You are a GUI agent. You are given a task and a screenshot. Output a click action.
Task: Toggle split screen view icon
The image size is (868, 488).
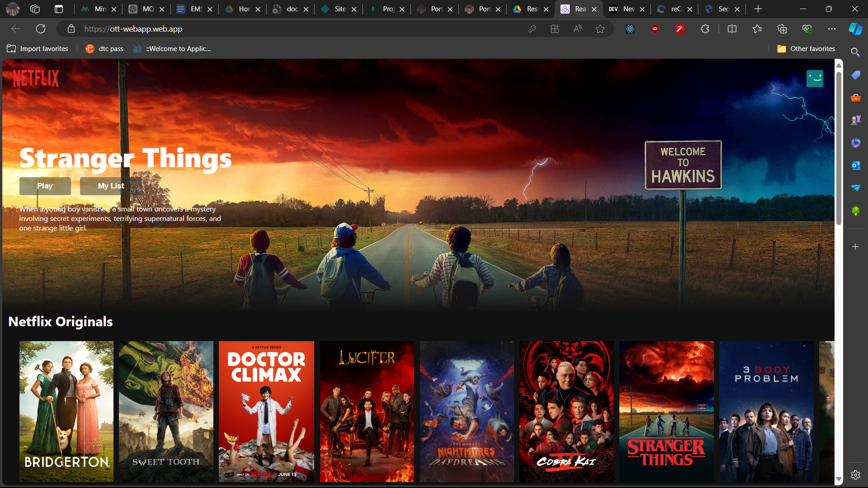(x=732, y=29)
